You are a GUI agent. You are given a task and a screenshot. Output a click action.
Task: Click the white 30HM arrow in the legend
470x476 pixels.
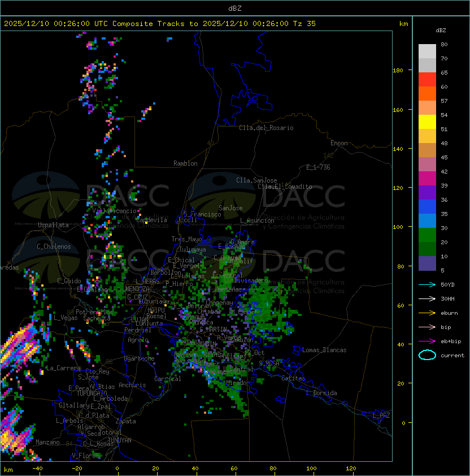[x=427, y=298]
